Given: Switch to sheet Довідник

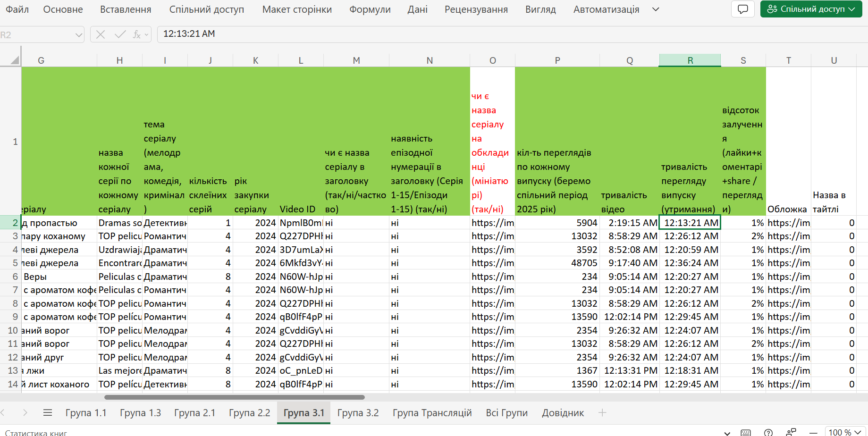Looking at the screenshot, I should [563, 413].
